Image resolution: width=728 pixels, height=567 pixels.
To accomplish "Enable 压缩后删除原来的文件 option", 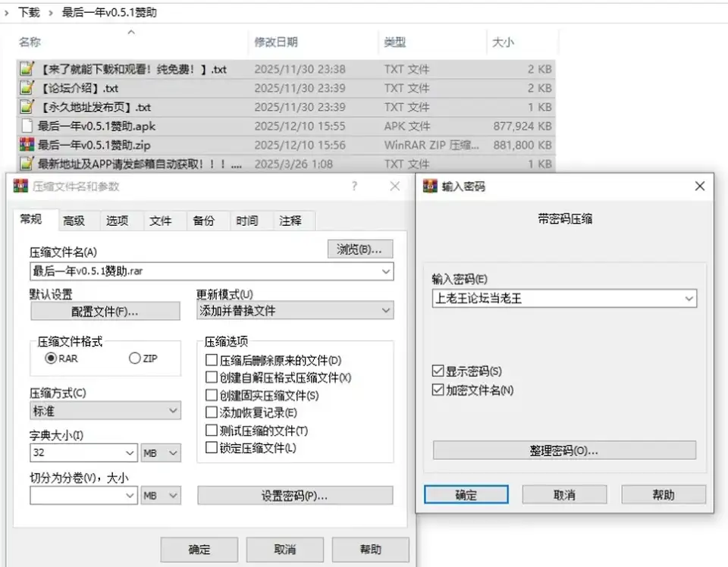I will click(212, 360).
